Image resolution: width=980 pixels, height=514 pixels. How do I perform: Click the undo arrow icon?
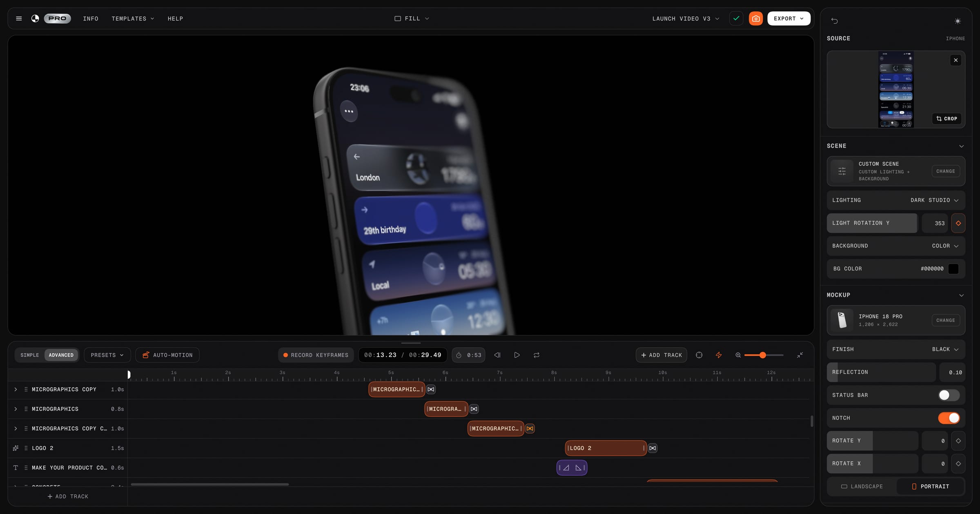click(x=835, y=21)
